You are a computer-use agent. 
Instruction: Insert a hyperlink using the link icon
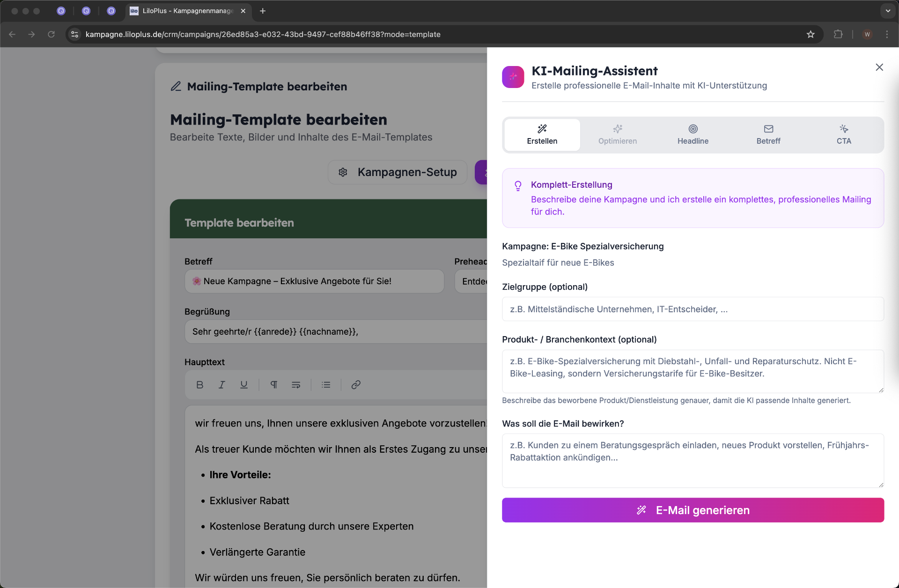click(356, 384)
